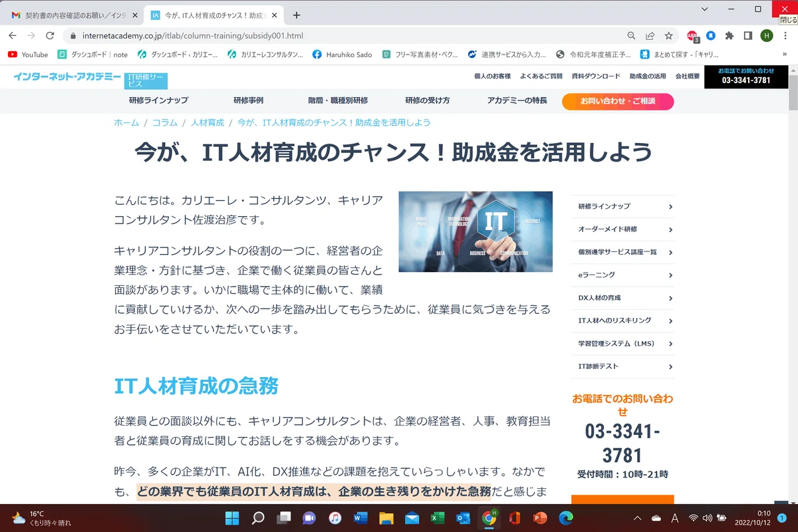Open a new browser tab
Image resolution: width=798 pixels, height=532 pixels.
[297, 15]
